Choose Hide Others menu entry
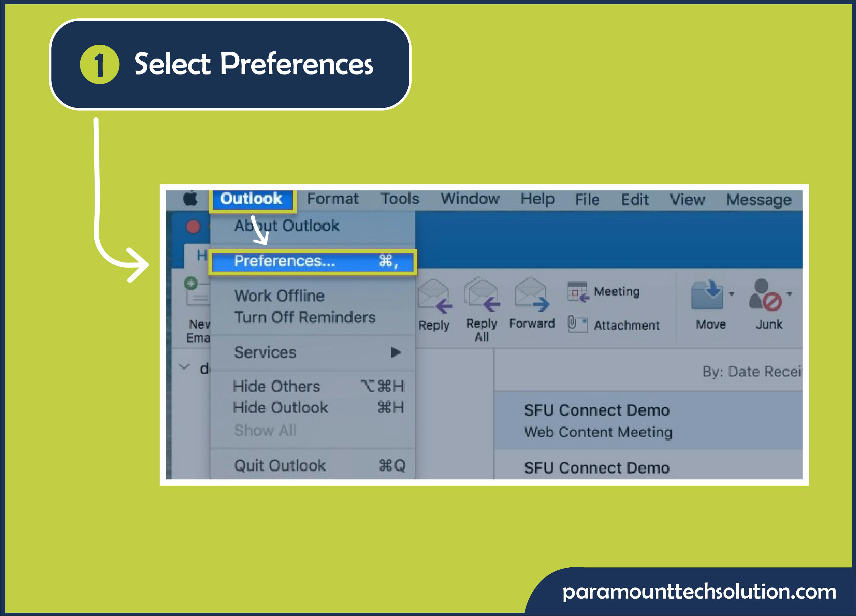This screenshot has height=616, width=856. (x=313, y=387)
